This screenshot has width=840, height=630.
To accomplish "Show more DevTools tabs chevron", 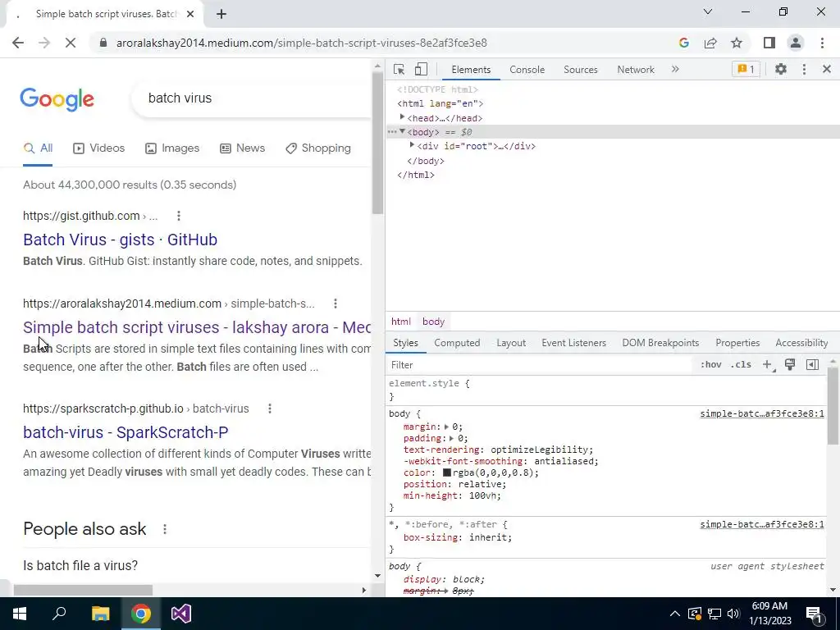I will click(675, 69).
